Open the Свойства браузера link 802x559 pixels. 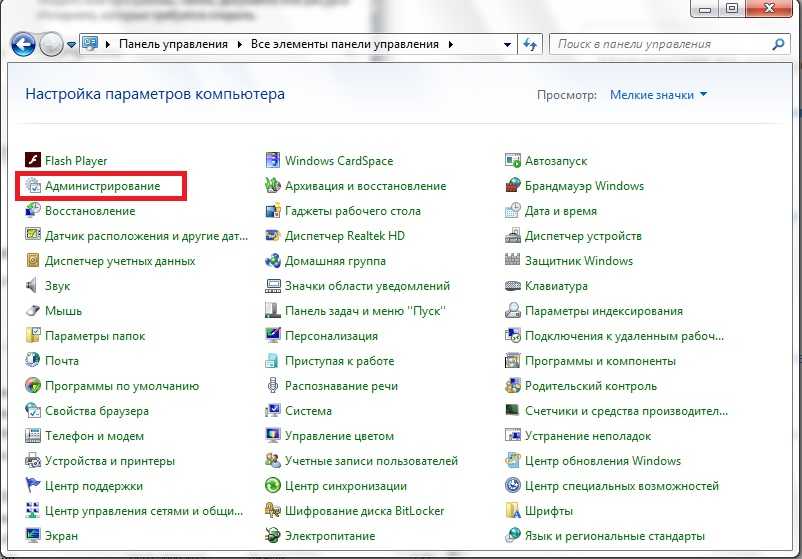pos(97,411)
